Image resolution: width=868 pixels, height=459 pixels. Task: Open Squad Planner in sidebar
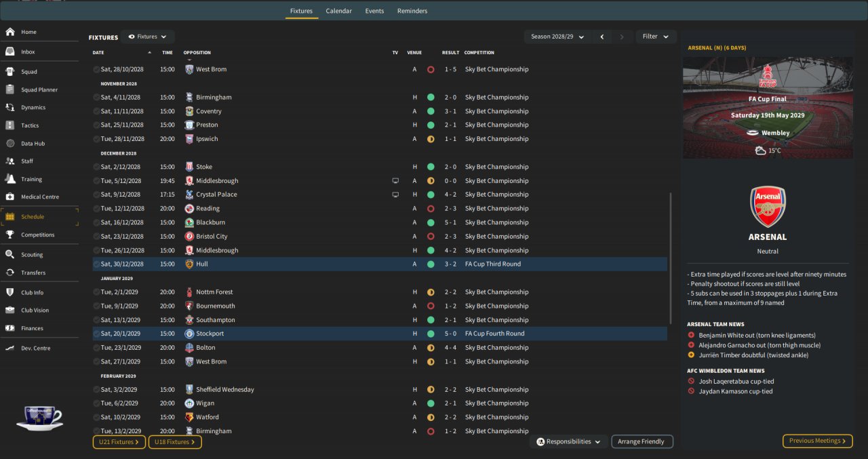(39, 89)
